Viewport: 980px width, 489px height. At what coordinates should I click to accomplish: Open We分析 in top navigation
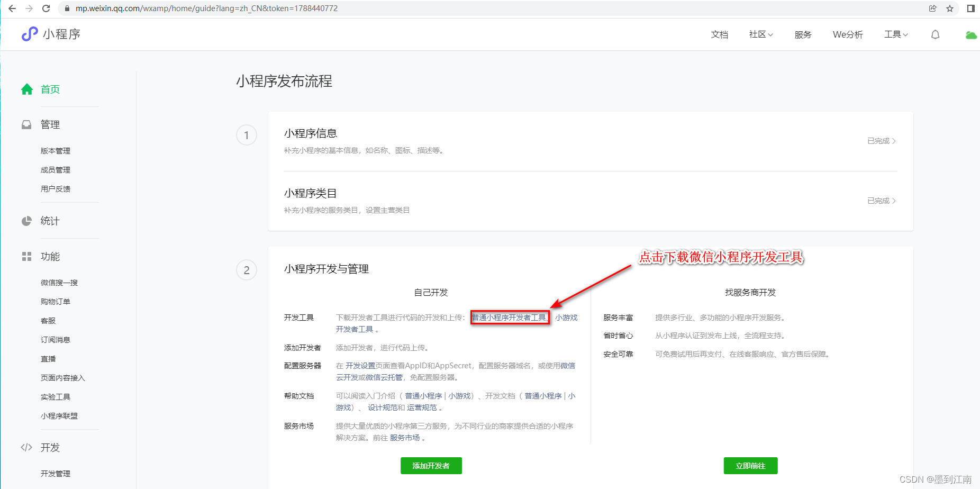coord(848,34)
